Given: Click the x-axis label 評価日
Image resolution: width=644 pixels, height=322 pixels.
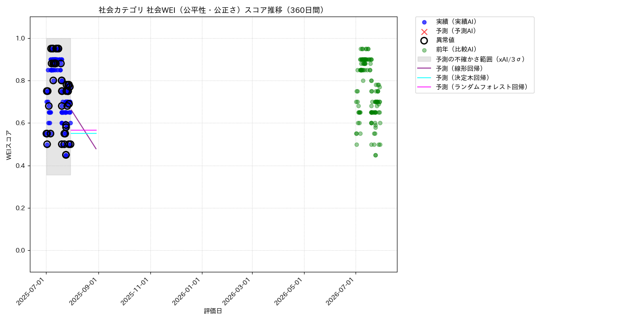Looking at the screenshot, I should [213, 311].
